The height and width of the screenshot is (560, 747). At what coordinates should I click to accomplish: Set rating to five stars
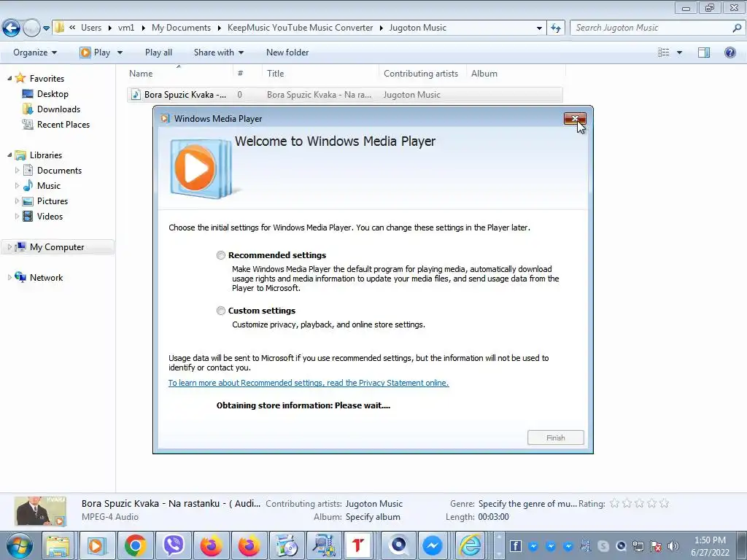pos(664,503)
